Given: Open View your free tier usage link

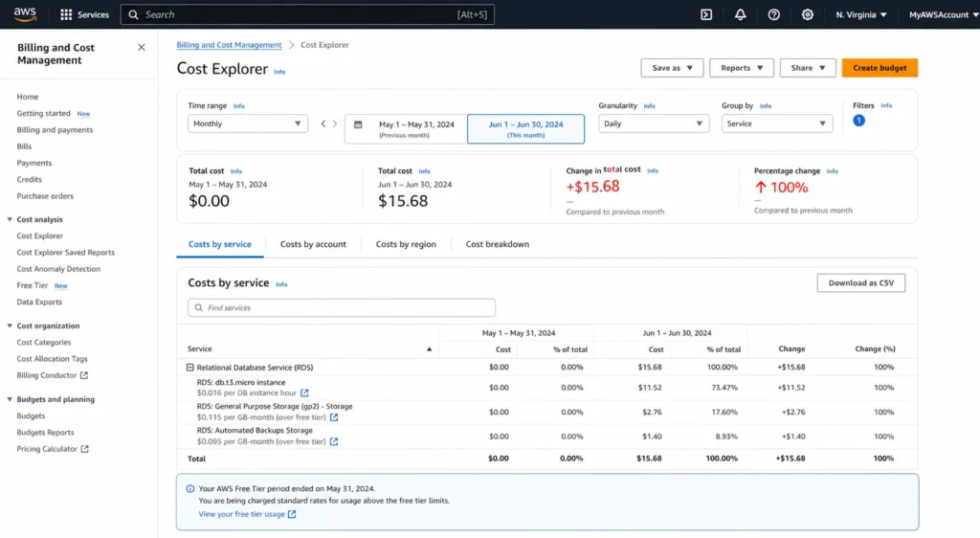Looking at the screenshot, I should (x=247, y=514).
